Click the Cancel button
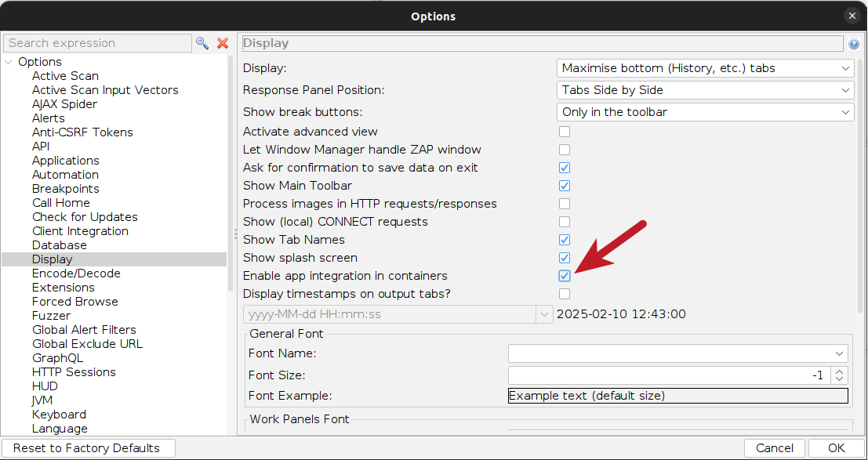868x460 pixels. click(x=775, y=448)
